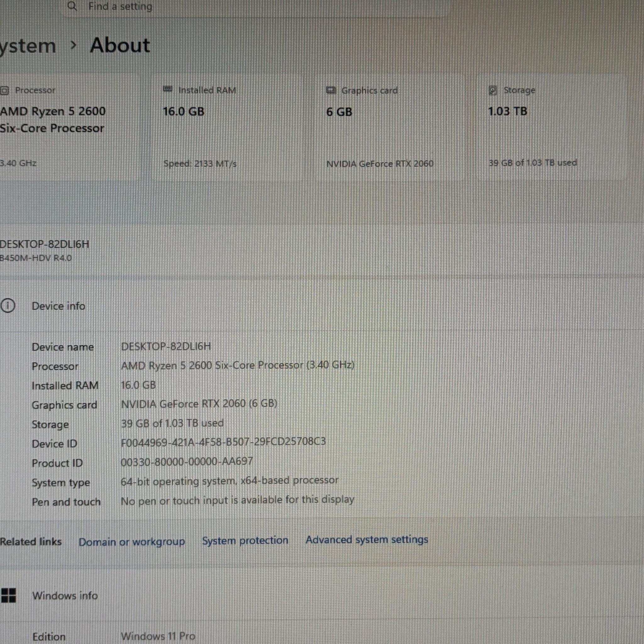
Task: Click the Product ID row label
Action: click(57, 463)
